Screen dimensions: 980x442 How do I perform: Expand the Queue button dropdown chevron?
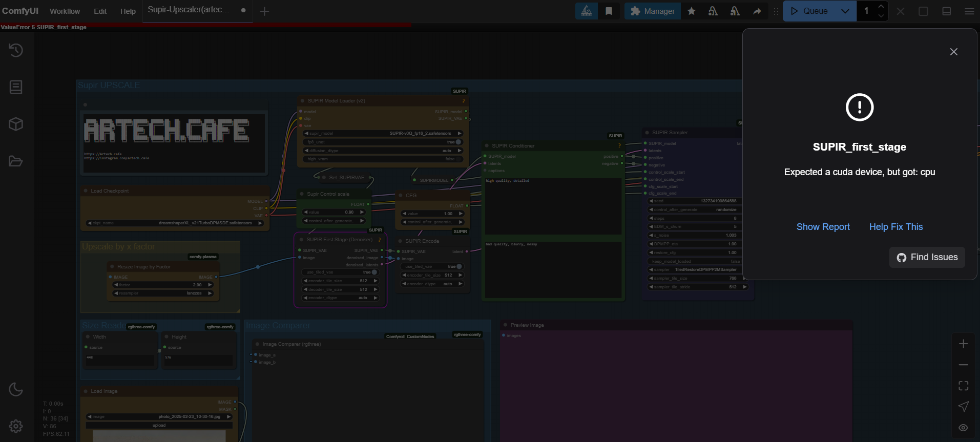pos(845,11)
